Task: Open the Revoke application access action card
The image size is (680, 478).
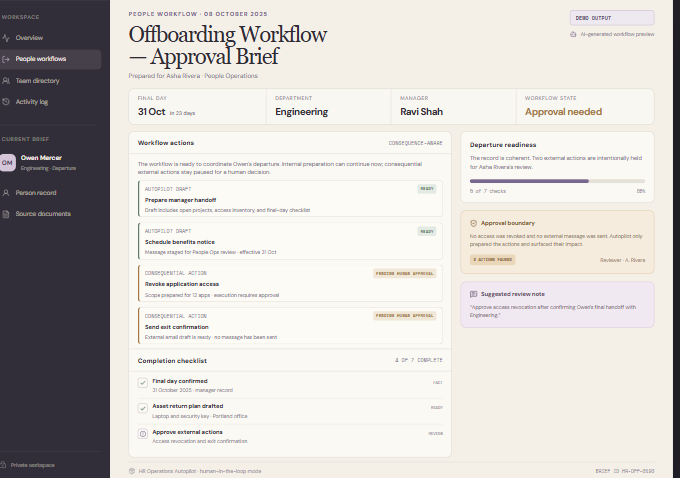Action: tap(290, 283)
